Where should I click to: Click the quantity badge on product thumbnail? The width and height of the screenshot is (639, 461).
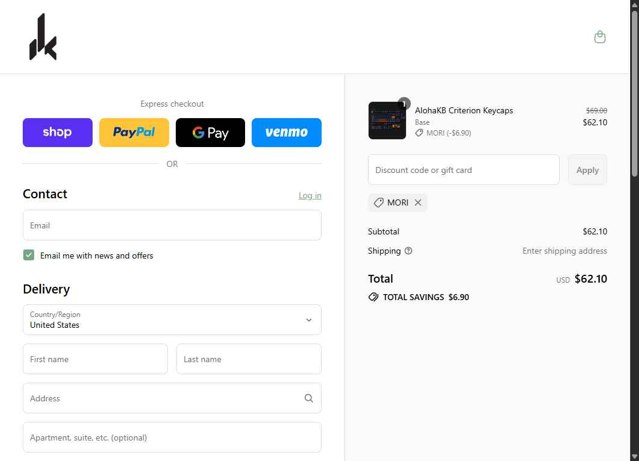[x=404, y=103]
